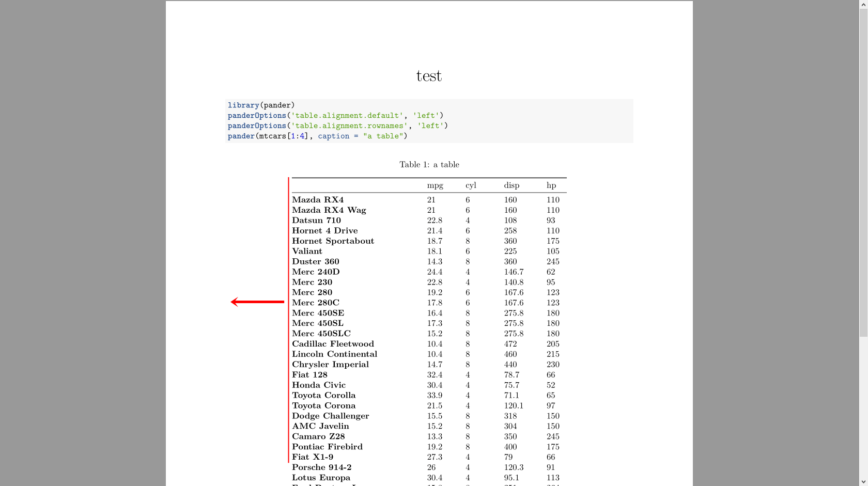Click the scrollbar down arrow
Image resolution: width=868 pixels, height=486 pixels.
[863, 481]
